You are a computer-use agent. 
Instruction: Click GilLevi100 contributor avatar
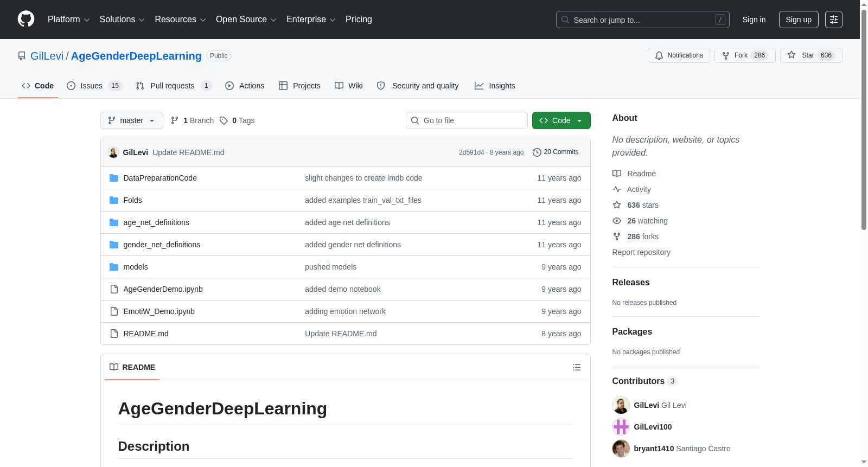(621, 427)
